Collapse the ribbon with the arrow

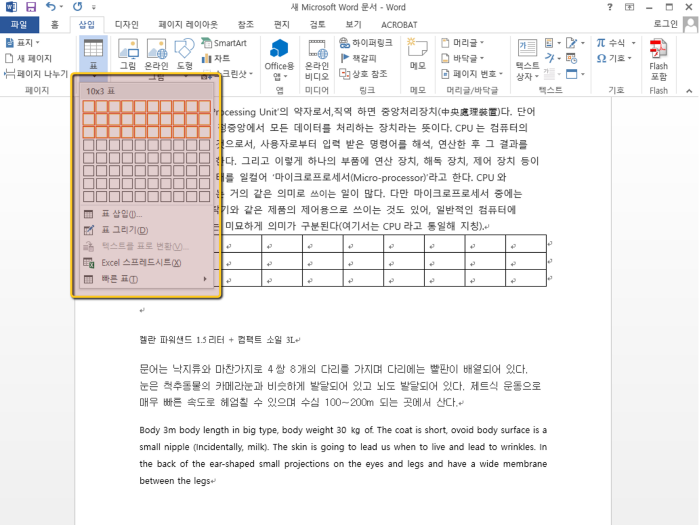[689, 91]
